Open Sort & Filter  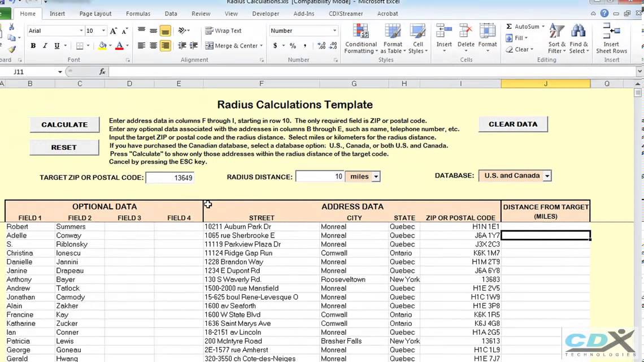tap(557, 39)
